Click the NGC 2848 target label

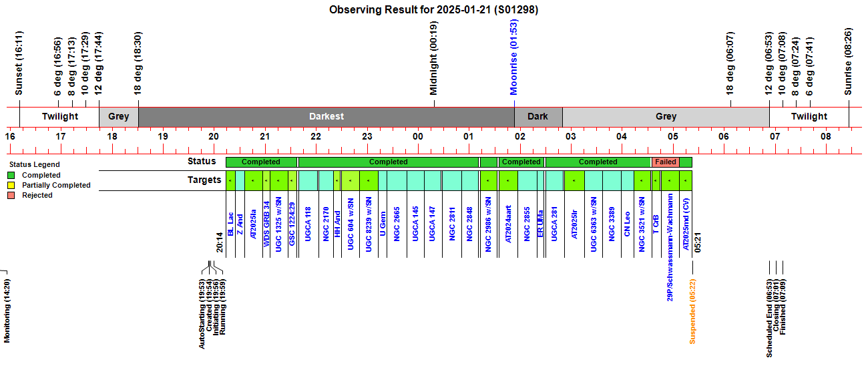tap(470, 223)
